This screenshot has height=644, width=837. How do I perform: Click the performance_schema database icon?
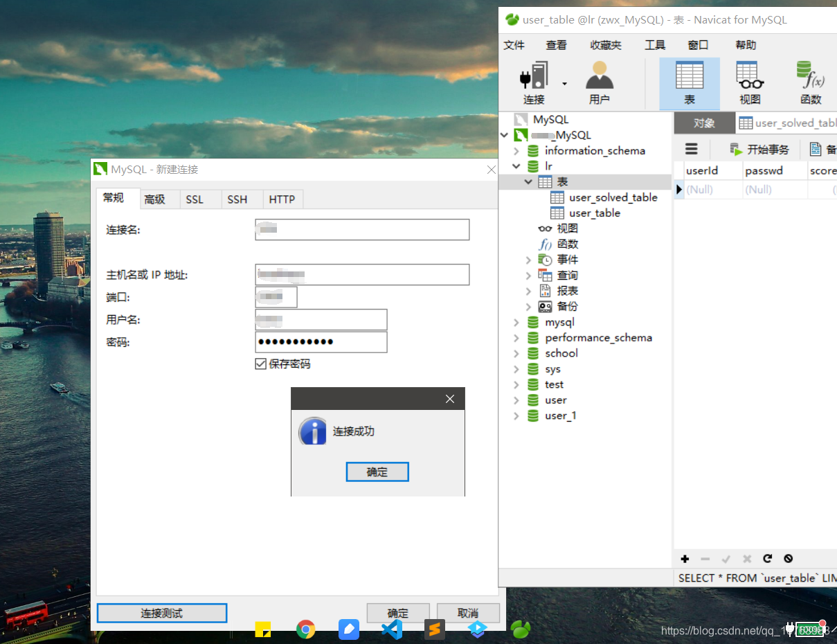point(533,338)
